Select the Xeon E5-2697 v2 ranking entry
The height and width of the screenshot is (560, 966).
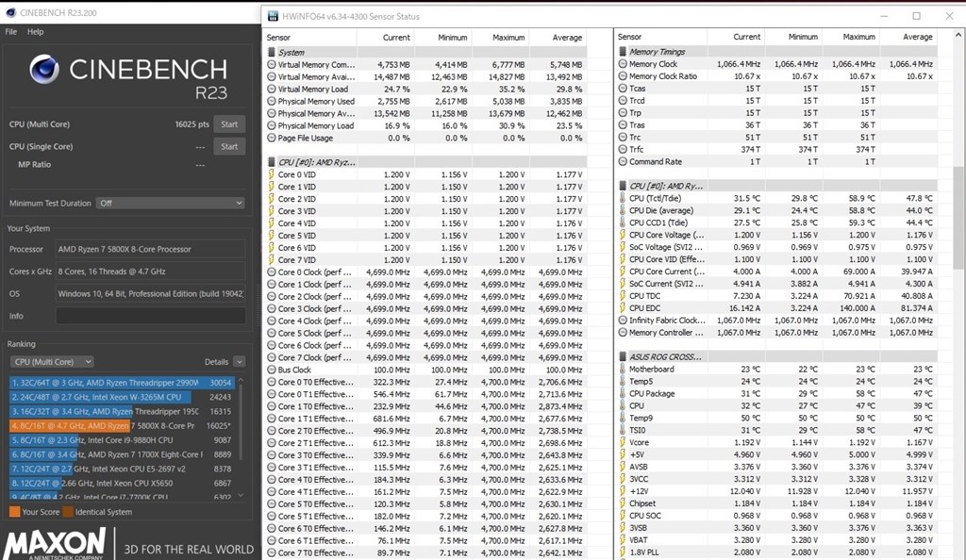[x=122, y=469]
